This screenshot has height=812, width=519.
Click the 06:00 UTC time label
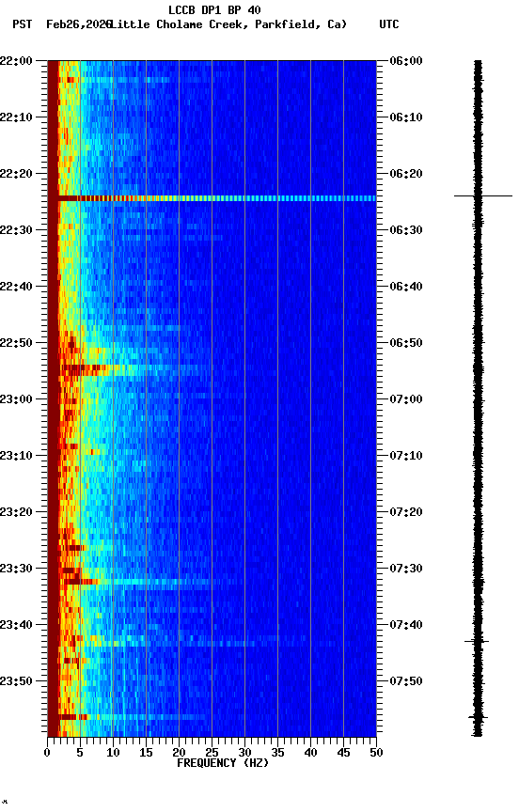(406, 61)
